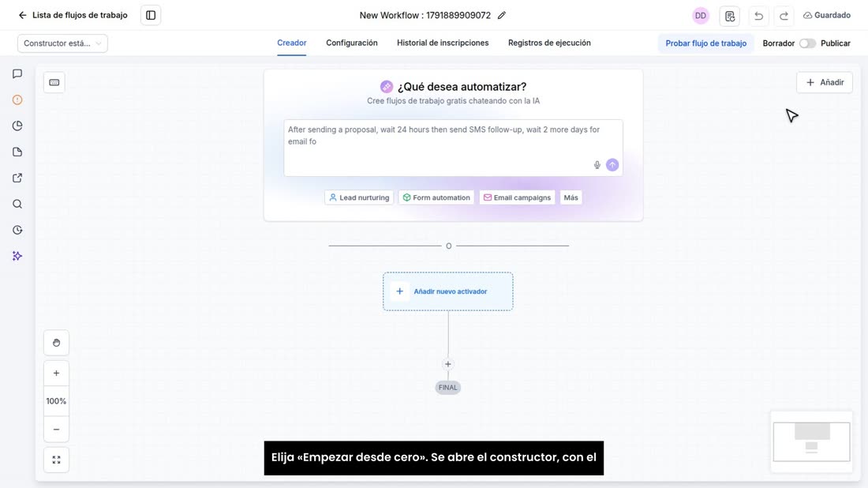
Task: Activate the microphone voice input icon
Action: (597, 165)
